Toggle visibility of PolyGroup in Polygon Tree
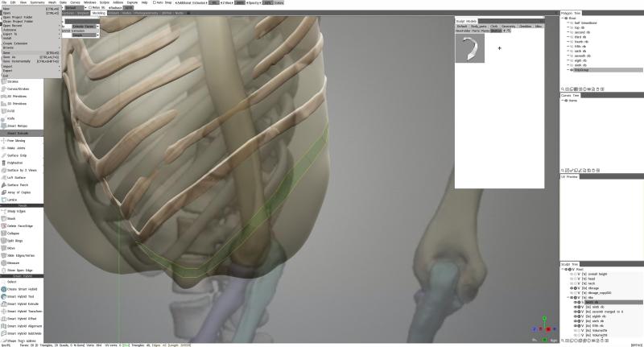 (572, 70)
